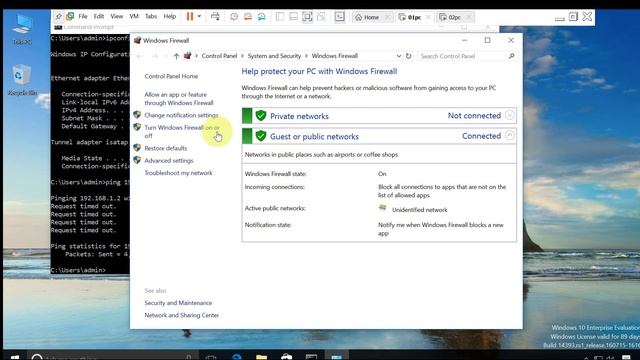Open the Store taskbar icon

287,356
